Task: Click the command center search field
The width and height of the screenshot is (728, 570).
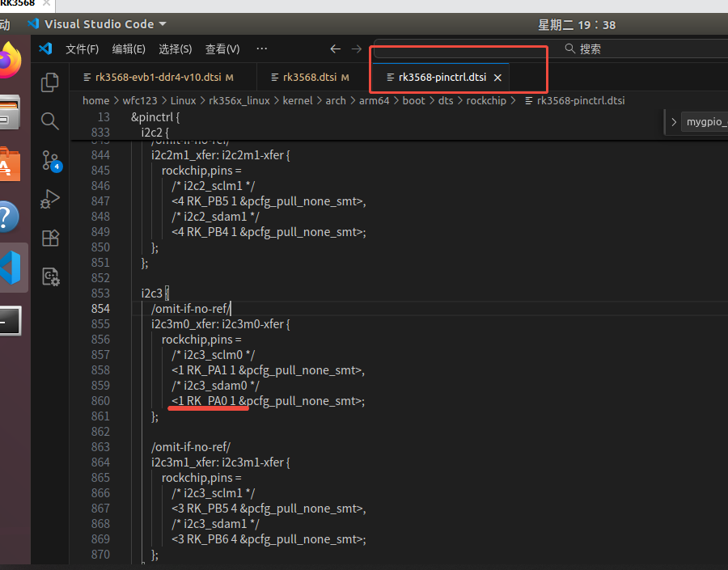Action: pos(550,49)
